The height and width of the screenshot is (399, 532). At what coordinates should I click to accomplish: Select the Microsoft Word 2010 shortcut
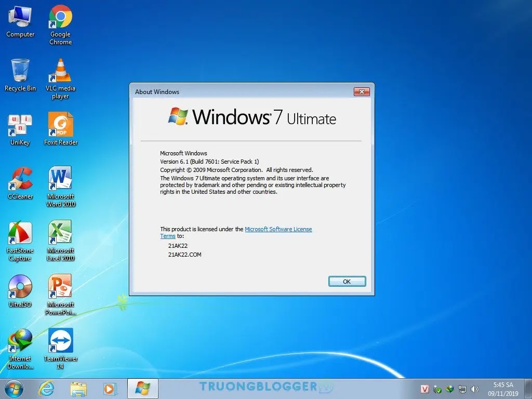[x=60, y=187]
